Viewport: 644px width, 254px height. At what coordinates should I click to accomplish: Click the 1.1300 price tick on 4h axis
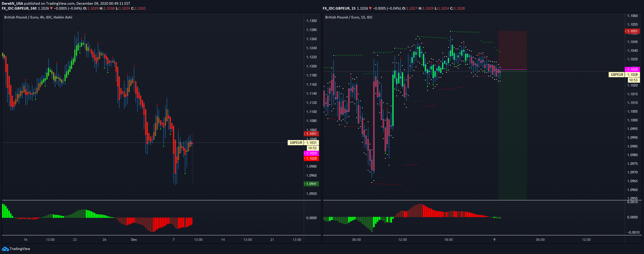312,21
